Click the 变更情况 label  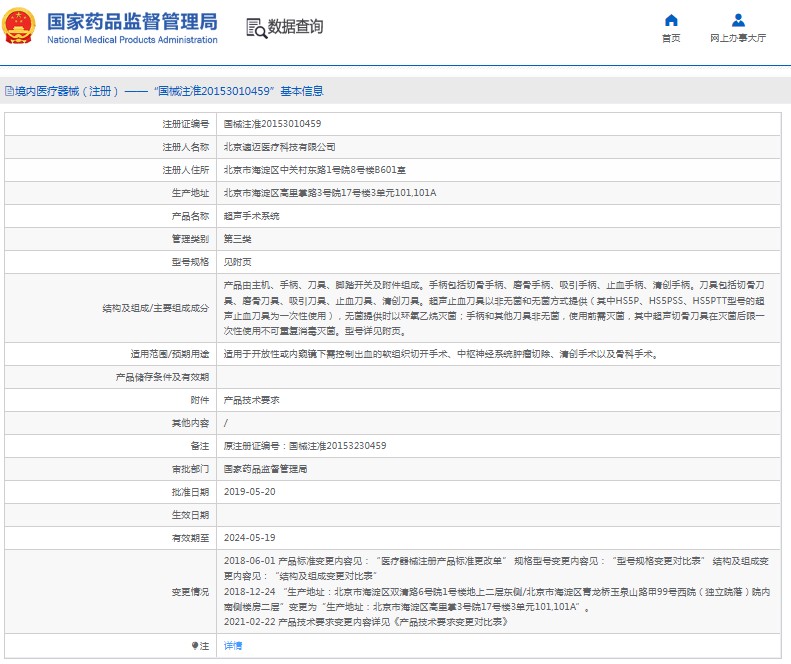click(190, 592)
